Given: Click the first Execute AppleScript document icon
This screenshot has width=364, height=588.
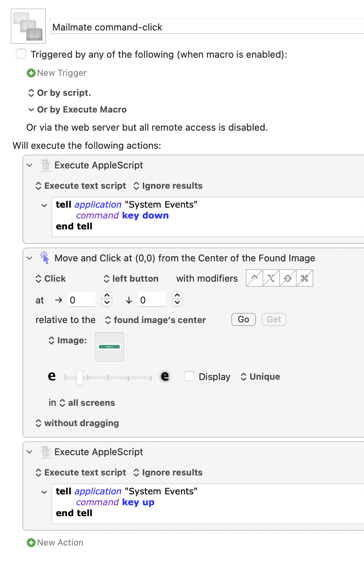Looking at the screenshot, I should 45,165.
